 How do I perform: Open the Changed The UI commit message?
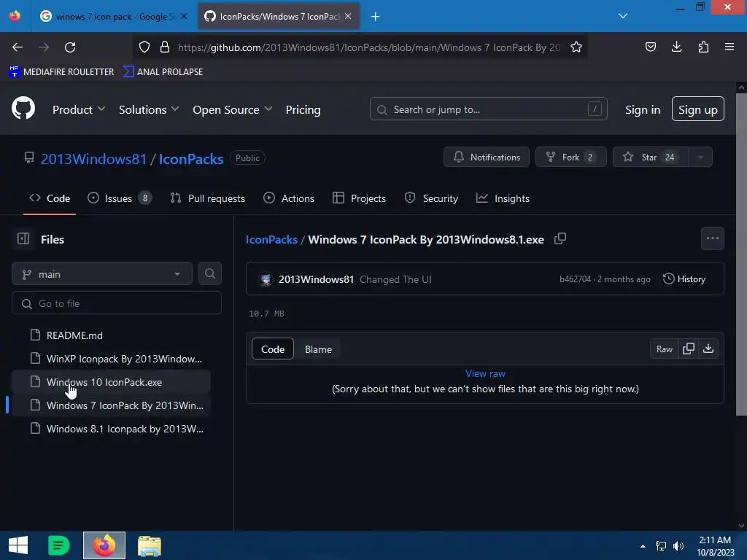point(395,279)
